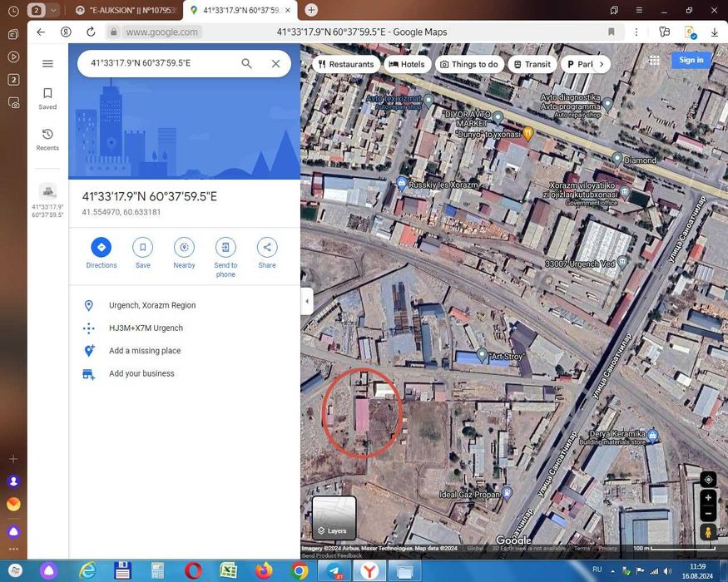The image size is (728, 582).
Task: Open browser downloads
Action: (715, 32)
